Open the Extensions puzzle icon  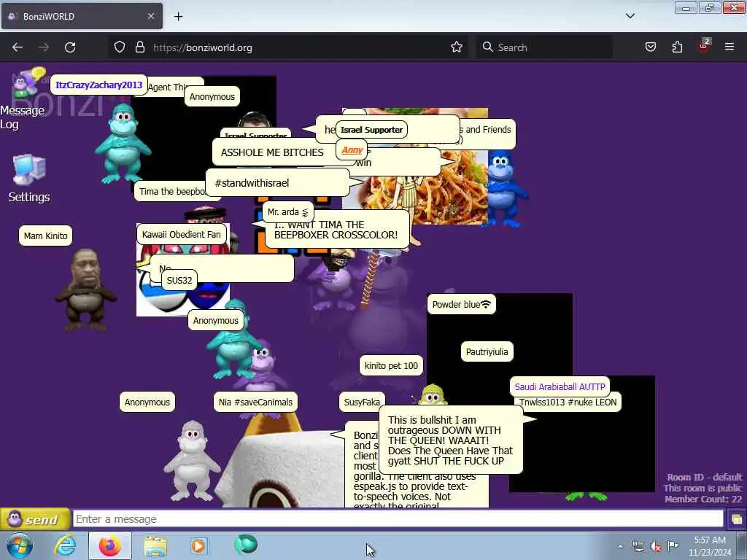click(677, 47)
